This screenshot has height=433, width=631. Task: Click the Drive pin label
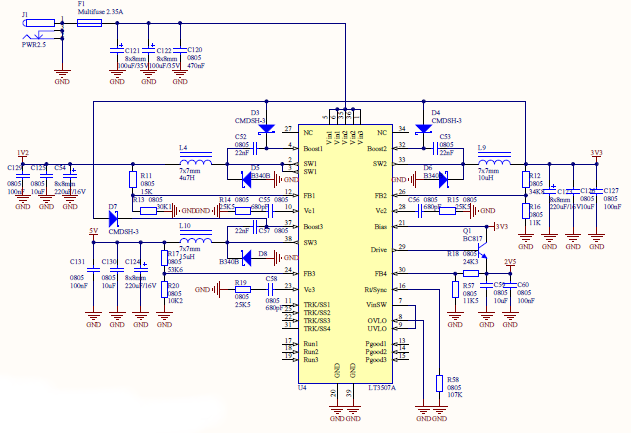pyautogui.click(x=378, y=250)
